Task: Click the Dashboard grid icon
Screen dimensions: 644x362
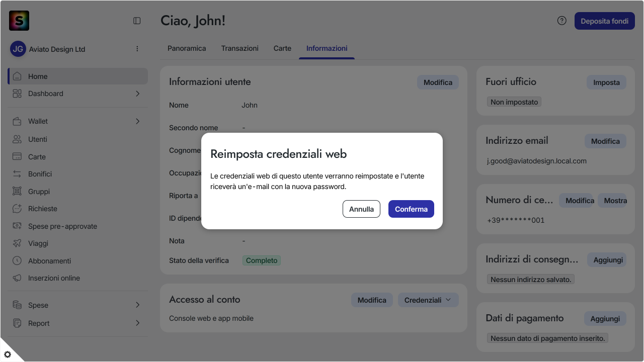Action: [x=17, y=94]
